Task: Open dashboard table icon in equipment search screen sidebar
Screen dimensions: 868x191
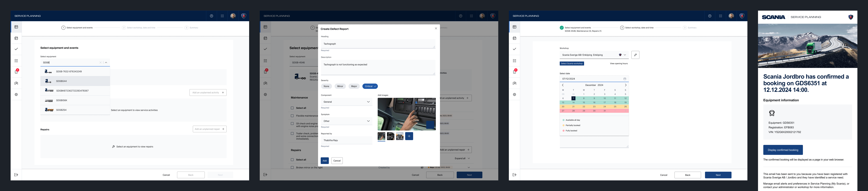Action: 16,27
